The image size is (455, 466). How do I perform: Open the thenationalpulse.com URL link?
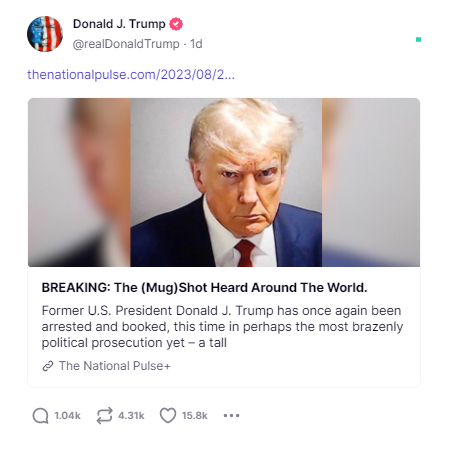131,74
